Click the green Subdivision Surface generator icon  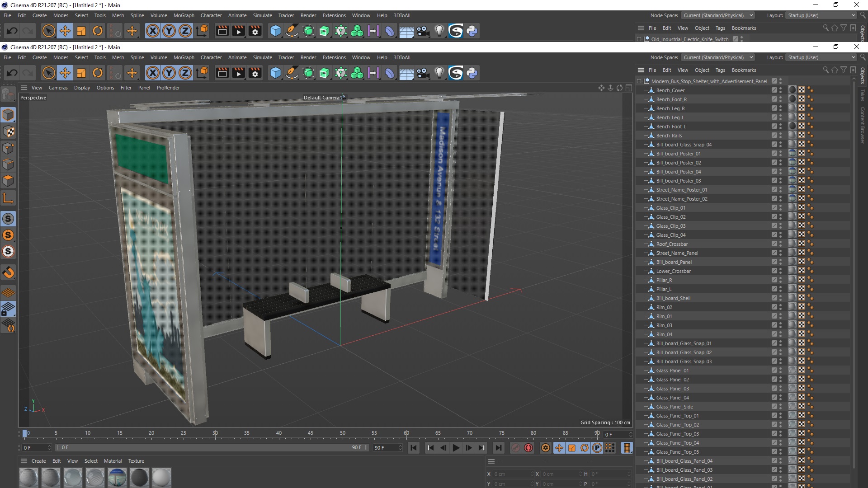[308, 73]
